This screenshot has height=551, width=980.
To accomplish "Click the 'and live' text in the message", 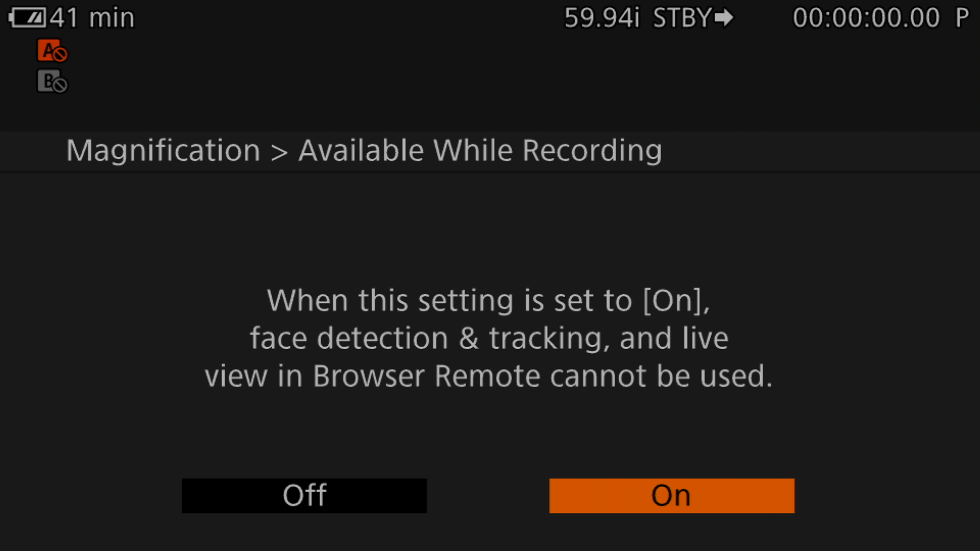I will pos(674,338).
